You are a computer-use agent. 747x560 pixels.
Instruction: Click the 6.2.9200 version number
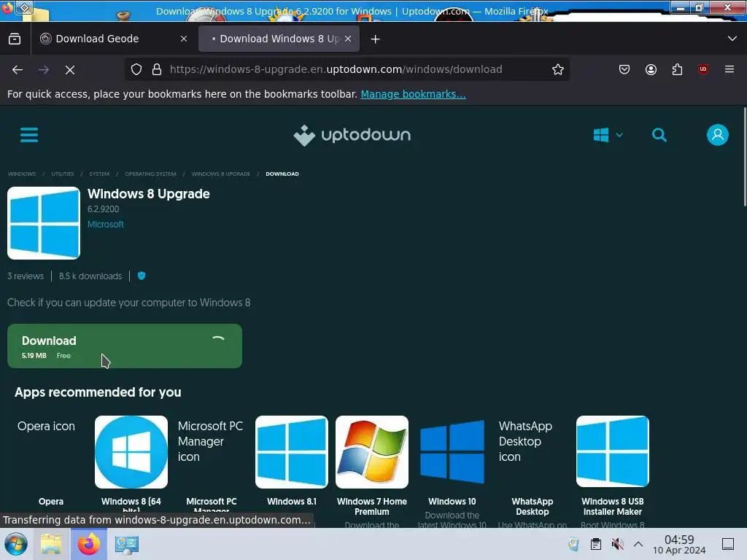point(104,209)
